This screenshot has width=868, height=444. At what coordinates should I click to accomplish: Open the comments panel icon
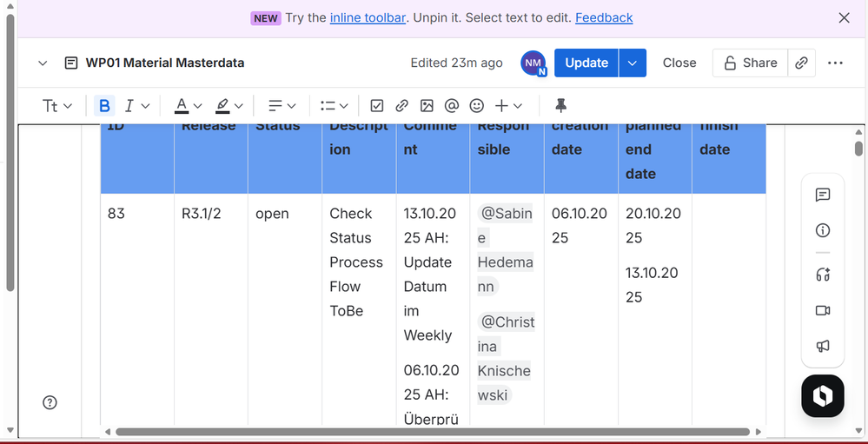[823, 195]
